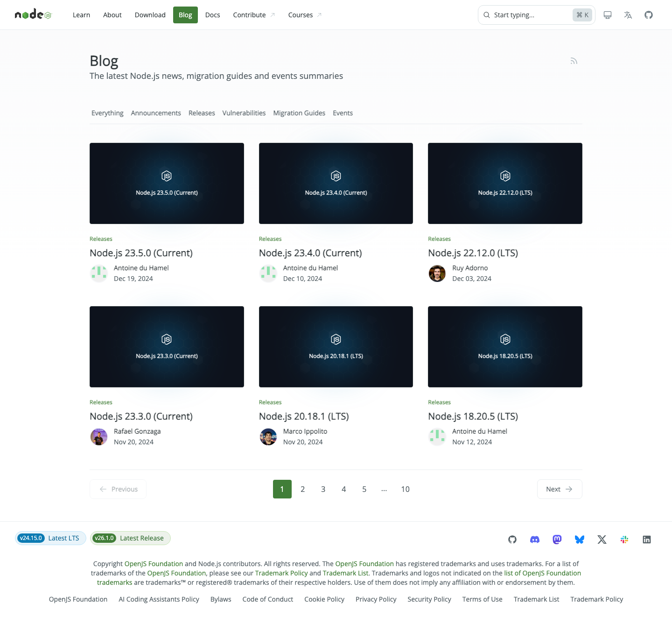This screenshot has width=672, height=617.
Task: Click the search magnifier icon
Action: tap(487, 15)
